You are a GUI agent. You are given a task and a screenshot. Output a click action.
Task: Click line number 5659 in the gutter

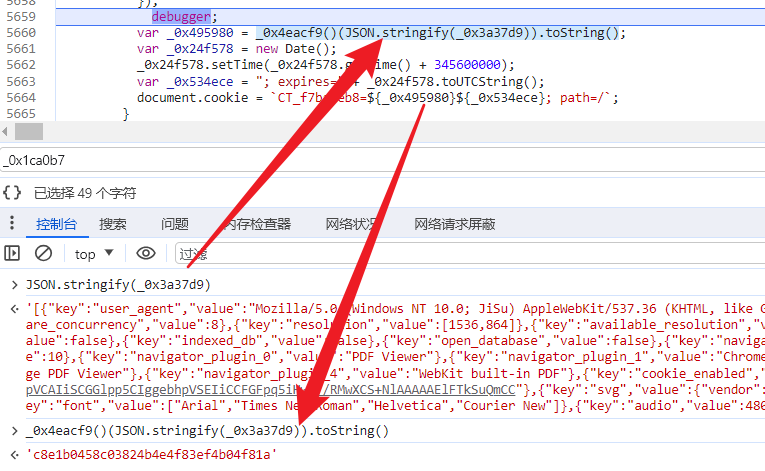21,17
